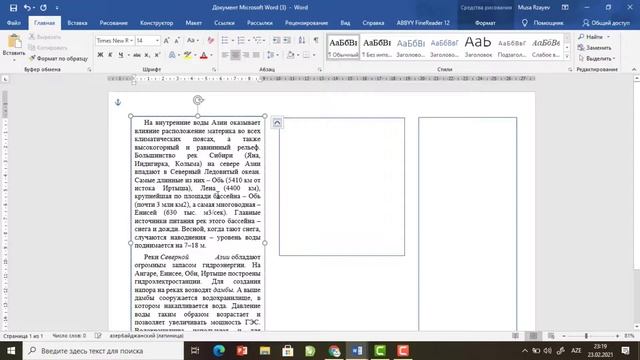
Task: Toggle Italic (К) formatting
Action: coord(110,55)
